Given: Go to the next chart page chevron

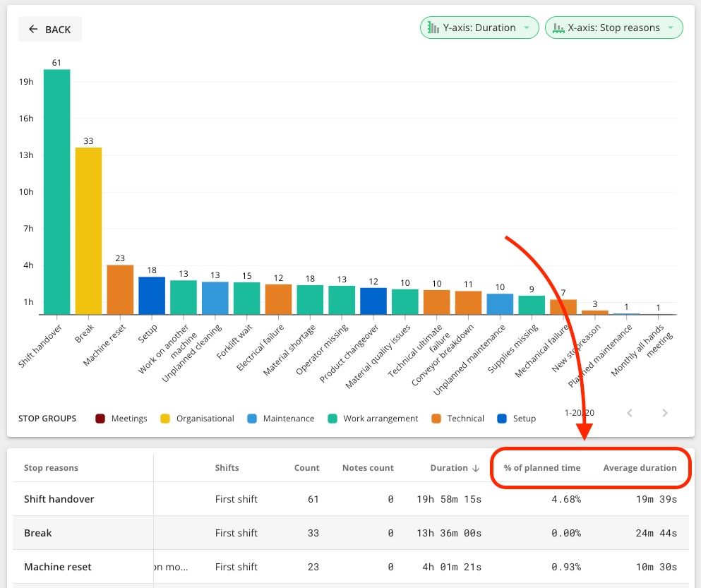Looking at the screenshot, I should [x=665, y=413].
